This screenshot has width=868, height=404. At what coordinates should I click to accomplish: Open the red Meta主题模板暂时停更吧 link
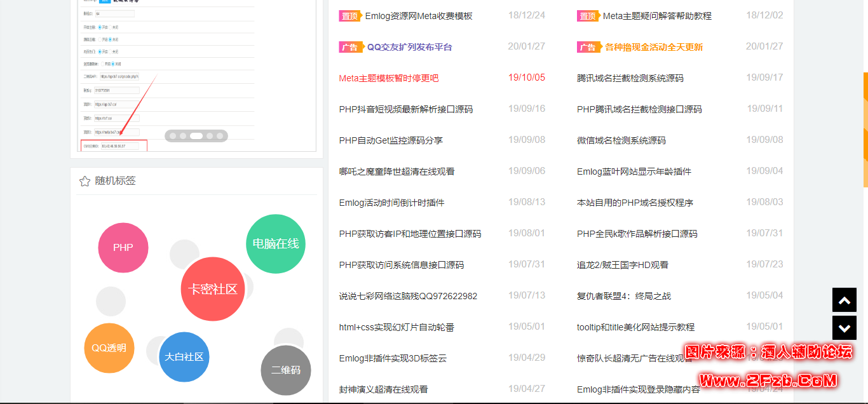(389, 78)
